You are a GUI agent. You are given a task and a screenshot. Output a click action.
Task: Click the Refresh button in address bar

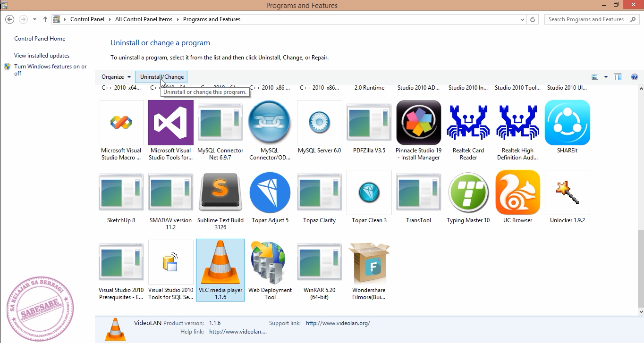533,19
